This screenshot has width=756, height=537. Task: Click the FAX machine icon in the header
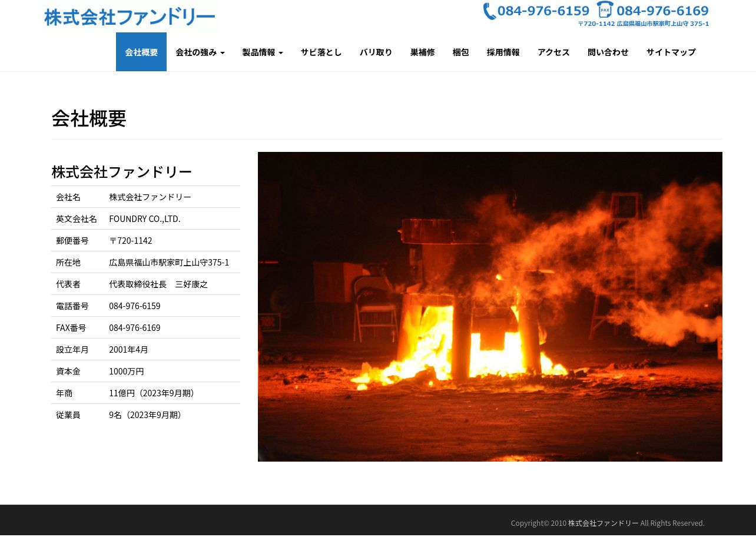coord(605,10)
